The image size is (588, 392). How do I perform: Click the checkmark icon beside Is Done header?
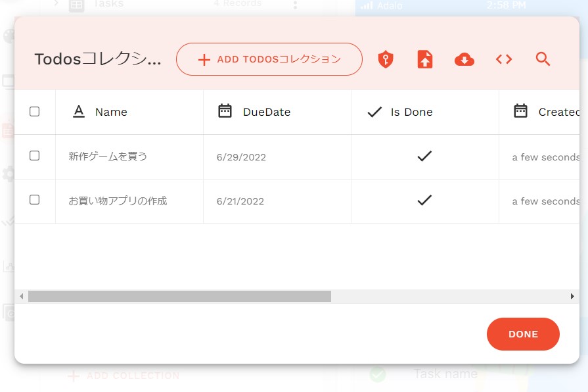[x=374, y=112]
